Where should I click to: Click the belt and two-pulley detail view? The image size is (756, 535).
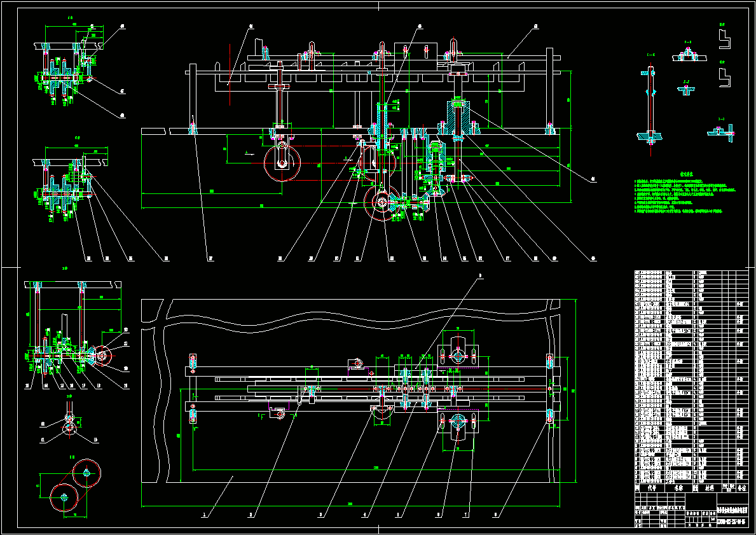(x=75, y=486)
